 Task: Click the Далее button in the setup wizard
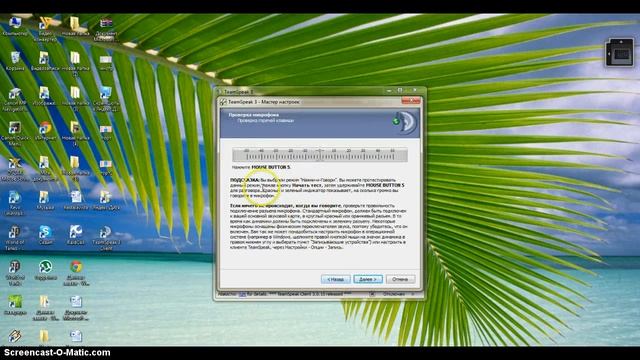point(368,279)
